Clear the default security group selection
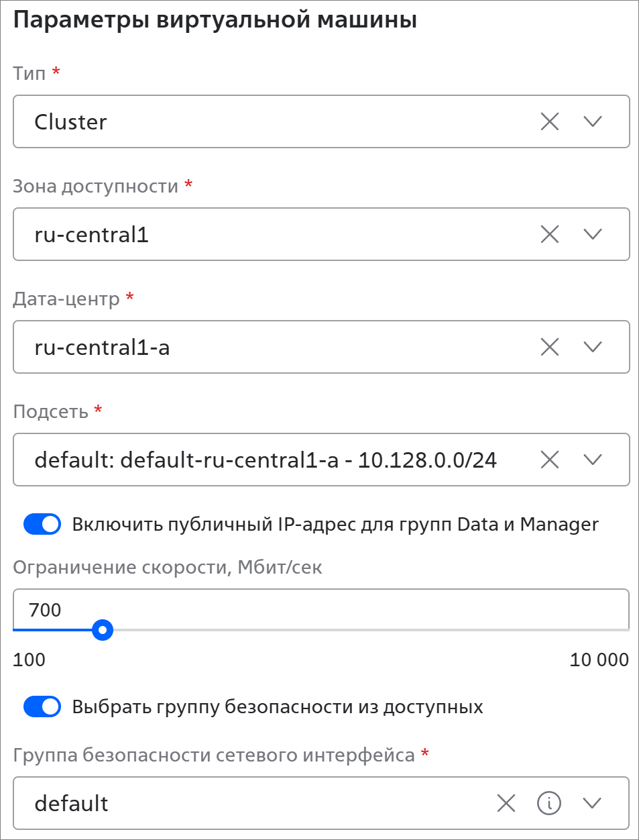The width and height of the screenshot is (639, 840). (506, 803)
